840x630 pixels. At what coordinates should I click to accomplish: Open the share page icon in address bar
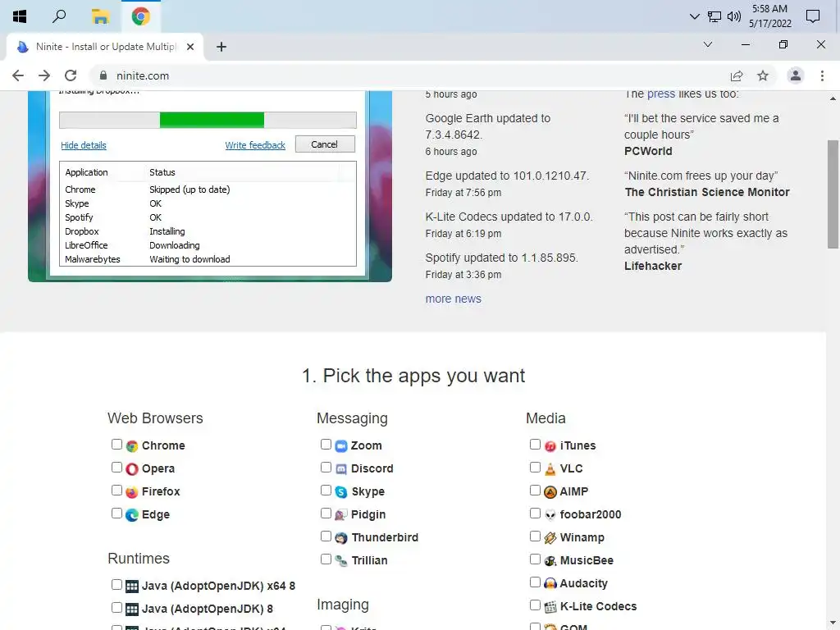coord(737,75)
